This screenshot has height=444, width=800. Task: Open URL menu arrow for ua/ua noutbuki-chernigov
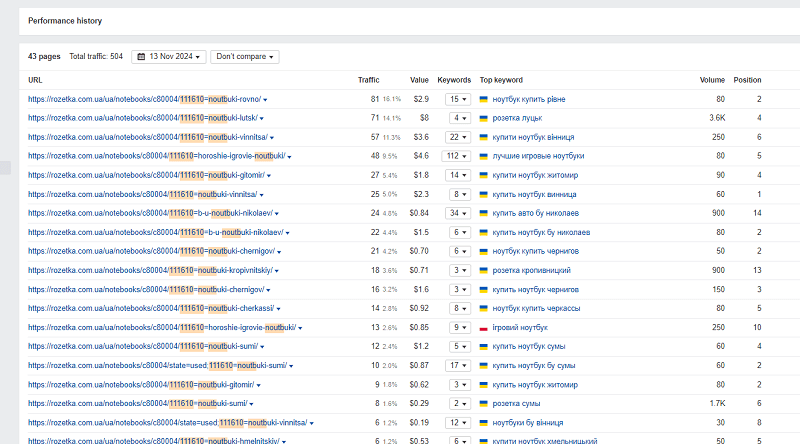279,252
